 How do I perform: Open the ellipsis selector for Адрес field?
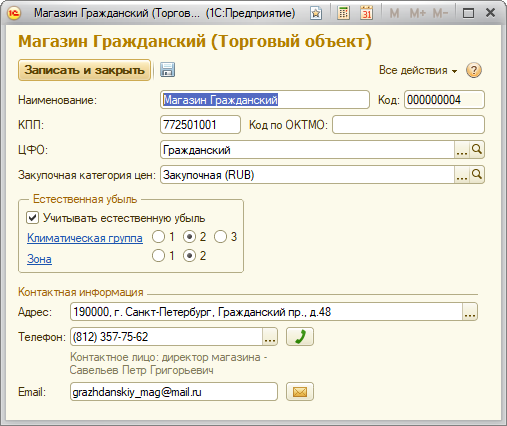click(470, 312)
